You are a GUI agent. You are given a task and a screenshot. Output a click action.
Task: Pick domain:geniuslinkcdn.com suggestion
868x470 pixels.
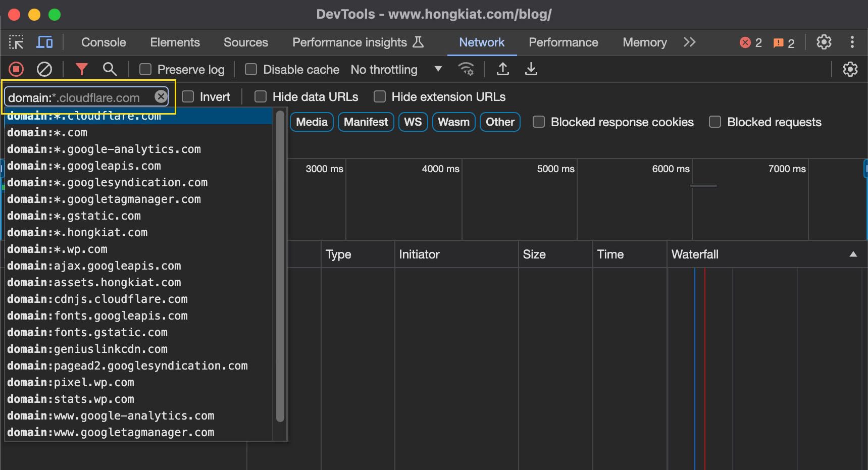pos(139,349)
